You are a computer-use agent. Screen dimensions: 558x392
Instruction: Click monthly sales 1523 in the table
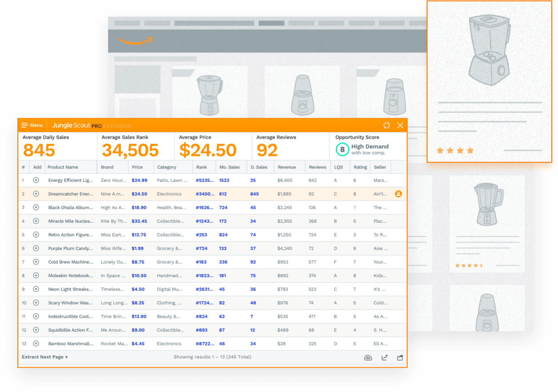click(224, 180)
